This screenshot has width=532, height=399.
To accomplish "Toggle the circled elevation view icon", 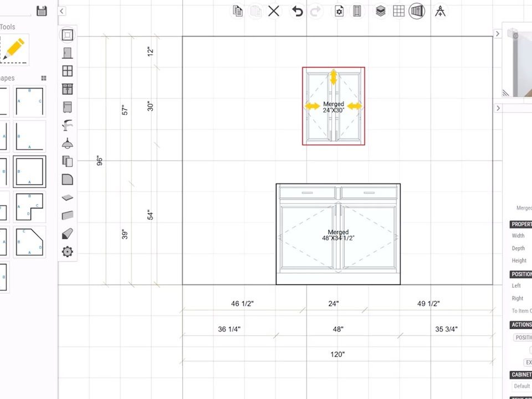I will [x=417, y=11].
